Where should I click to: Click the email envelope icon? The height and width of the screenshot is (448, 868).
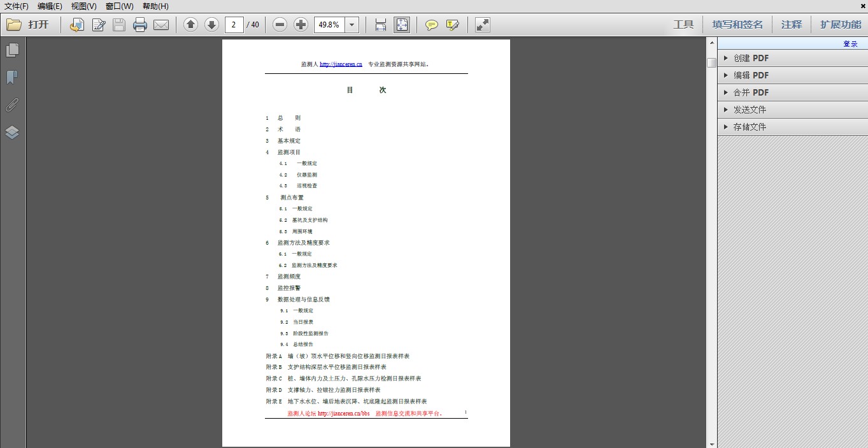161,25
